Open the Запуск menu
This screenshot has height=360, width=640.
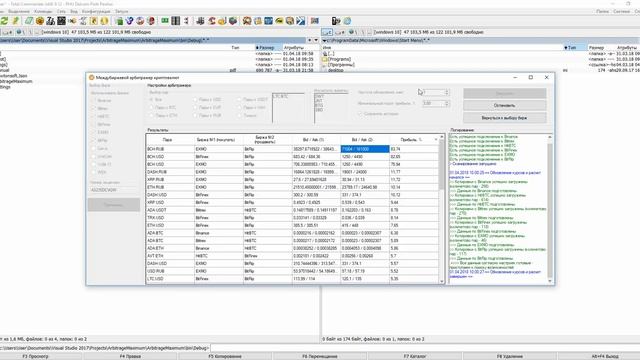[x=122, y=11]
